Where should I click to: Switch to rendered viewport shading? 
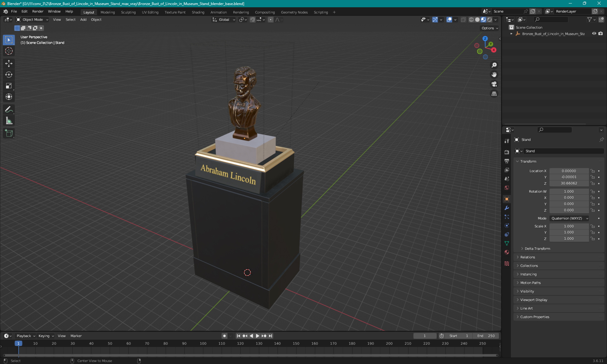pyautogui.click(x=489, y=20)
